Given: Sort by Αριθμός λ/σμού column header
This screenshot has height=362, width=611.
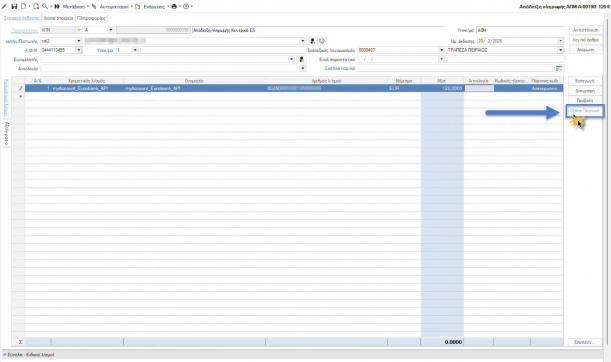Looking at the screenshot, I should tap(327, 81).
